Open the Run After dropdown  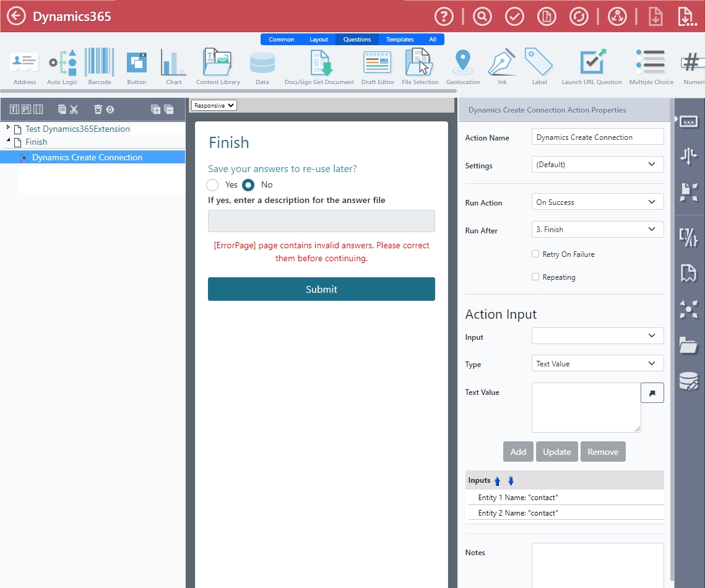tap(597, 229)
